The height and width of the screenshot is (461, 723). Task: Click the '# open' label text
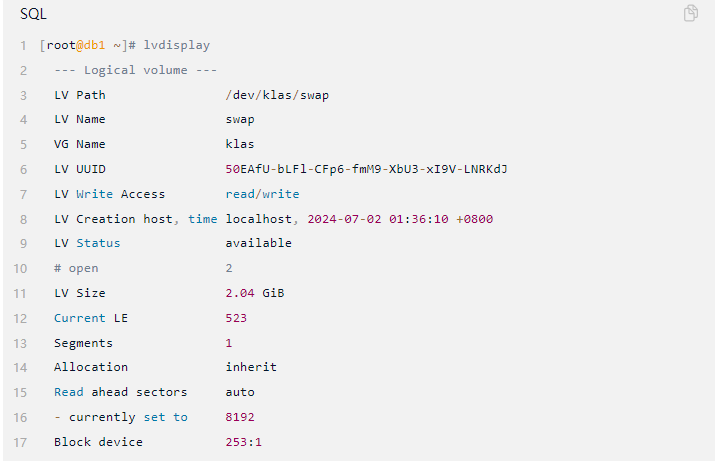click(76, 268)
